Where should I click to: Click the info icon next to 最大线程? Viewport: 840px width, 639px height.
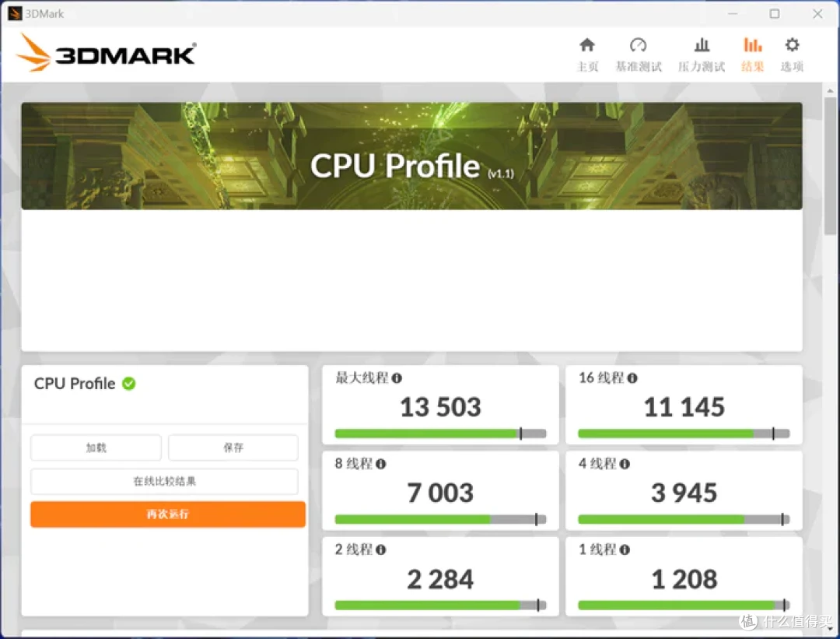coord(397,378)
